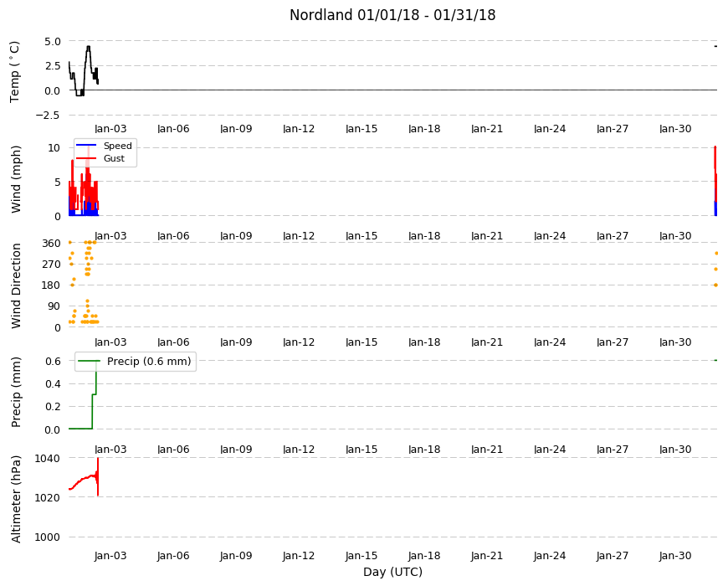Click the Precip (mm) axis label
Viewport: 728px width, 586px height.
click(16, 392)
